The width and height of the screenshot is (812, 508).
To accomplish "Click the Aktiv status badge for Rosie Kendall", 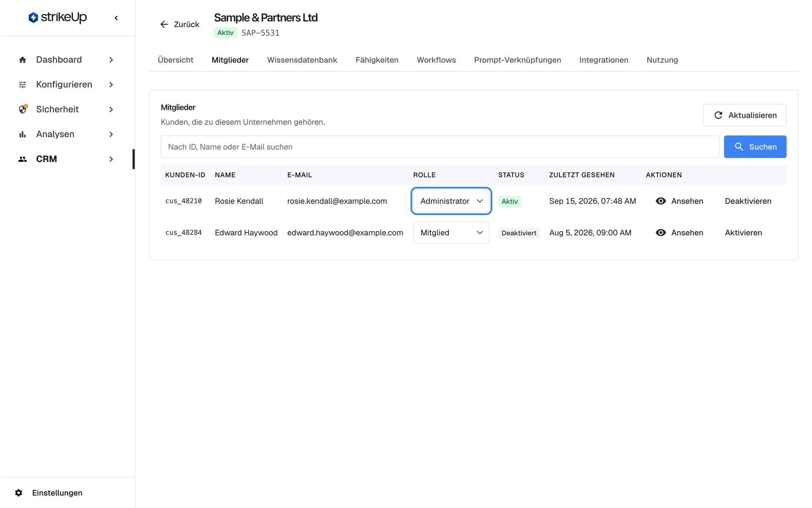I will [510, 201].
